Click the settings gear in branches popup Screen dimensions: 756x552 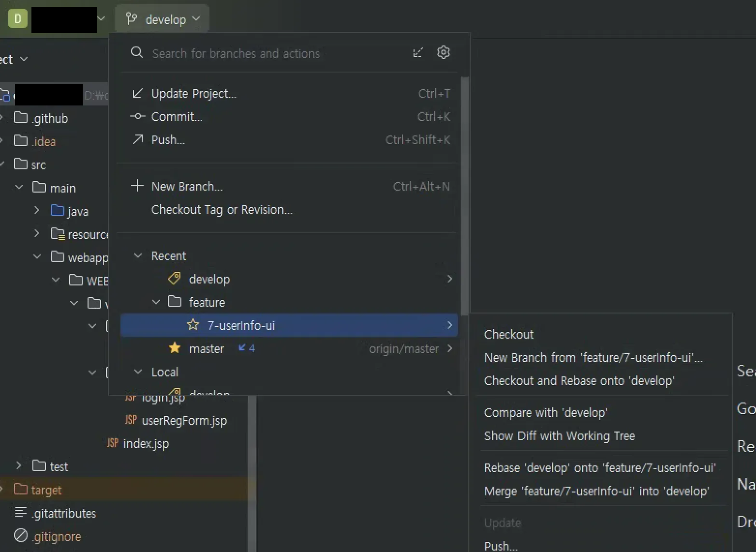443,52
